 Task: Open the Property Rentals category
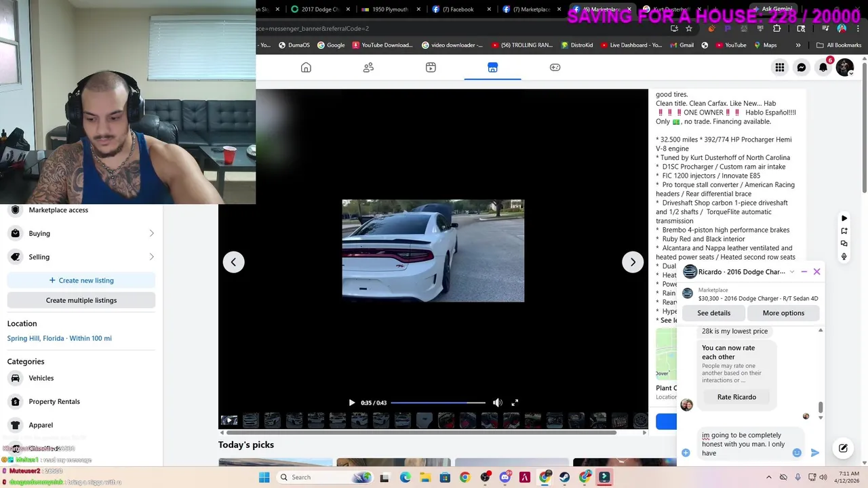[81, 401]
